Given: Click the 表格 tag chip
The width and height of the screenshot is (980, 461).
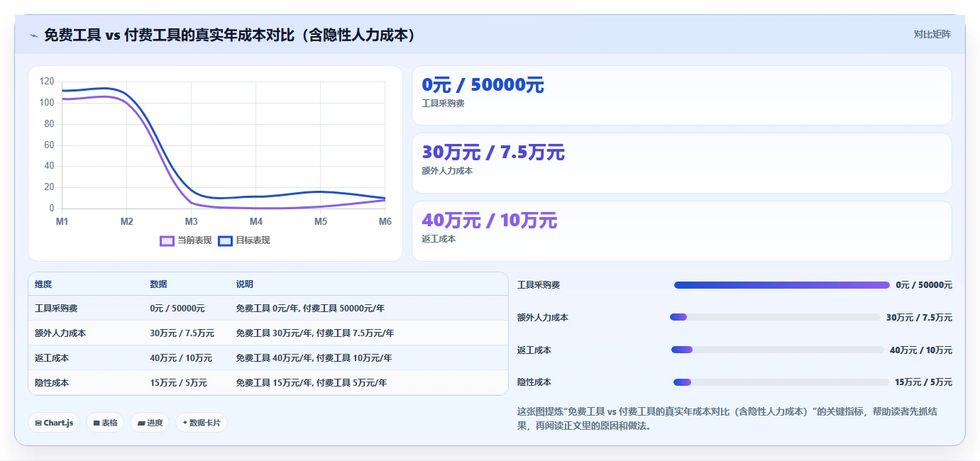Looking at the screenshot, I should 105,423.
